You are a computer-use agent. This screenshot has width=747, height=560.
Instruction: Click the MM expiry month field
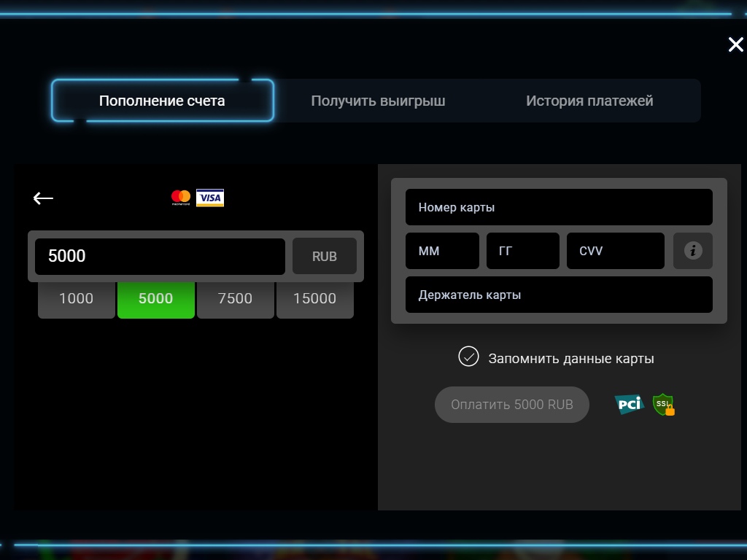coord(442,251)
